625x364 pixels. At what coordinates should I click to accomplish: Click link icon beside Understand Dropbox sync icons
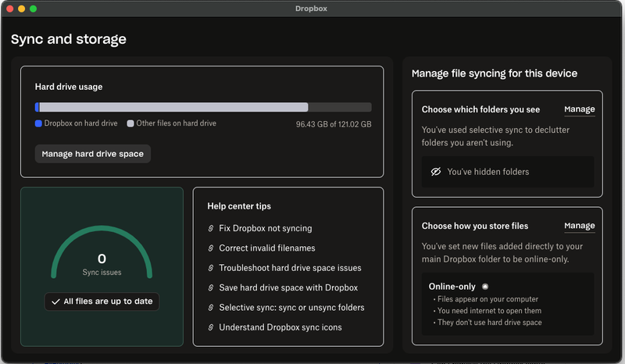click(210, 327)
